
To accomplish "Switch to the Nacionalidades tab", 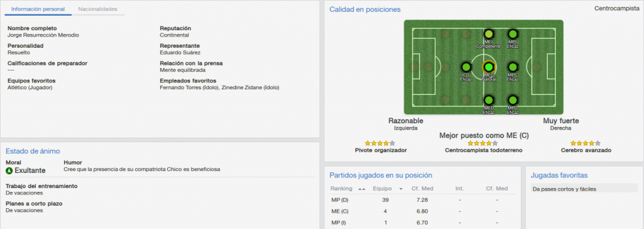I will click(x=97, y=9).
